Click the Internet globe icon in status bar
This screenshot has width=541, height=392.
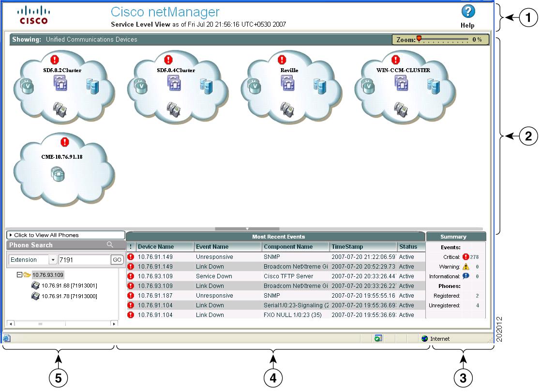(x=425, y=338)
